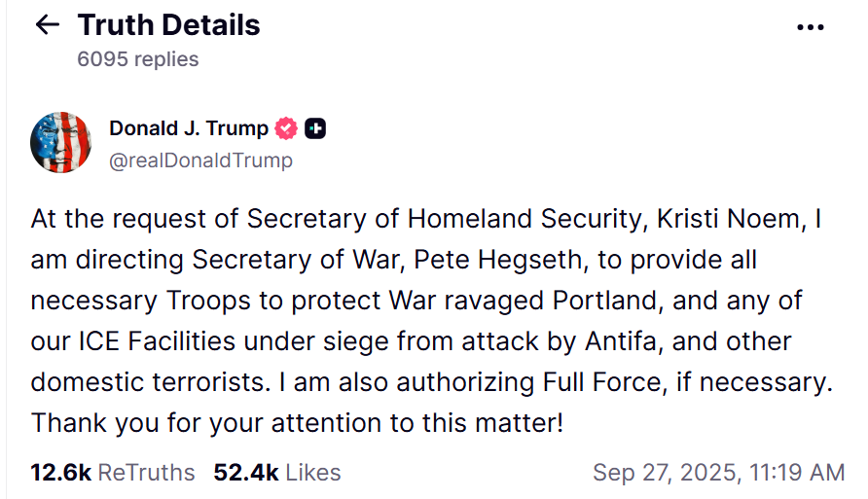Open the @realDonaldTrump handle link
The image size is (868, 499).
coord(200,160)
